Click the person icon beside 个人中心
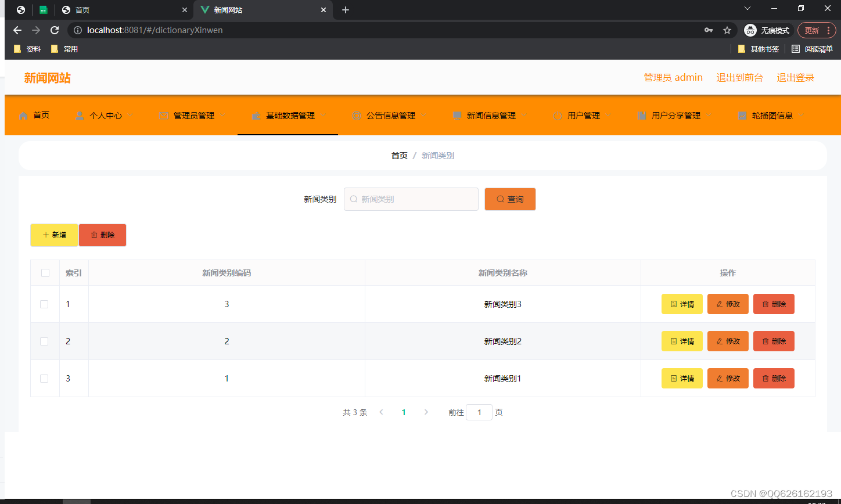 click(80, 116)
